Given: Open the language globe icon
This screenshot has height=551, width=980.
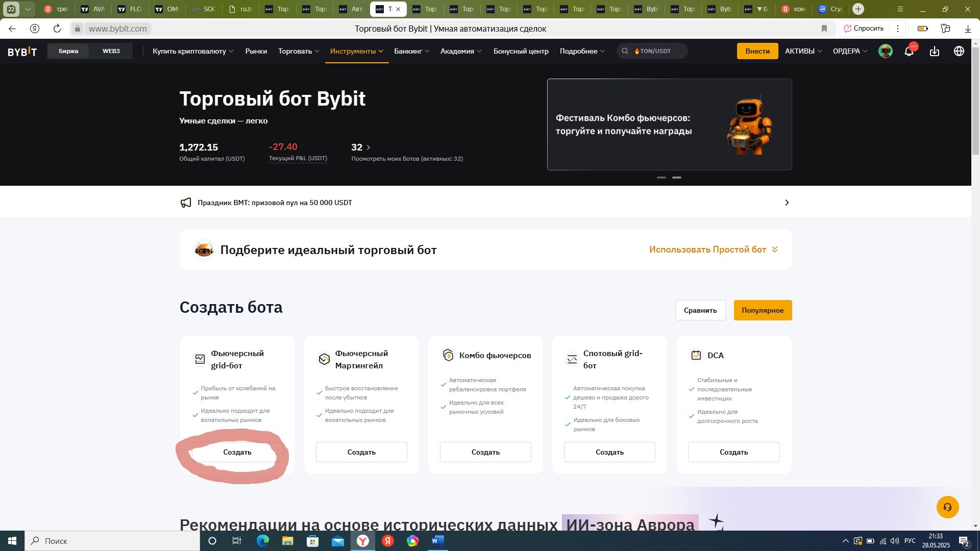Looking at the screenshot, I should 959,51.
